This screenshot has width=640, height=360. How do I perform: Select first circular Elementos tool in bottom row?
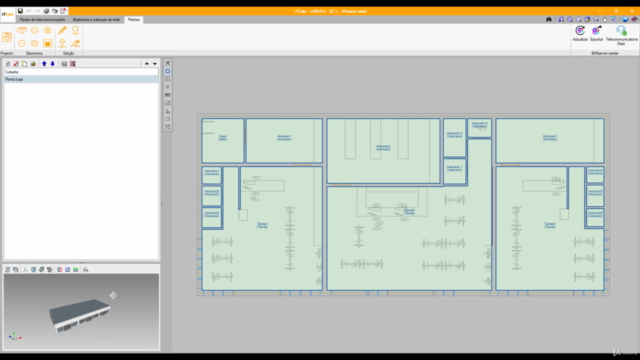pos(22,43)
